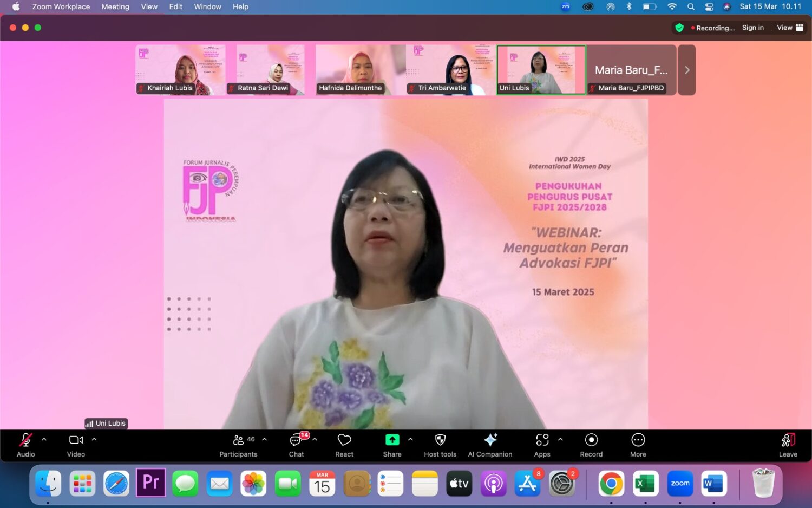Open the Meeting menu in menu bar
The height and width of the screenshot is (508, 812).
(x=115, y=7)
